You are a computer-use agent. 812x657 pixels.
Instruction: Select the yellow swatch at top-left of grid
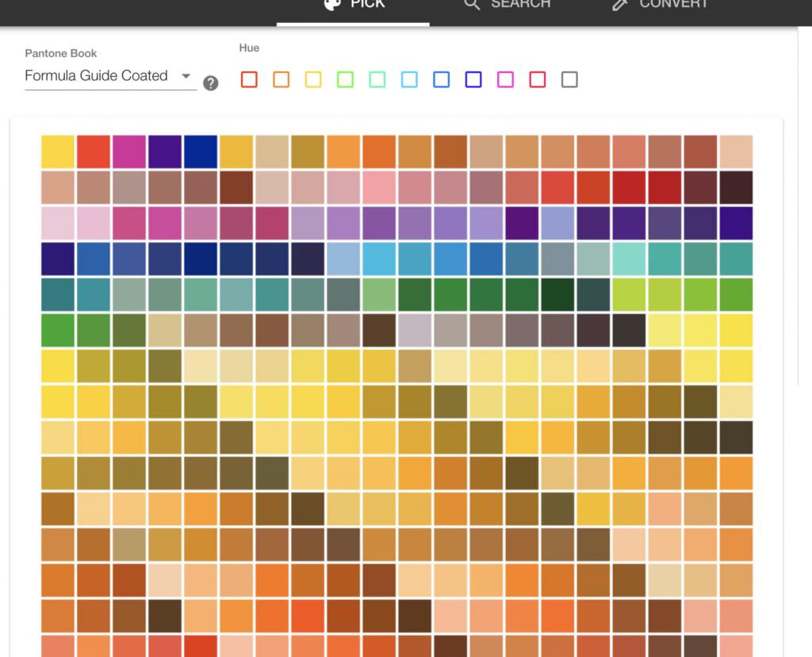click(x=57, y=150)
